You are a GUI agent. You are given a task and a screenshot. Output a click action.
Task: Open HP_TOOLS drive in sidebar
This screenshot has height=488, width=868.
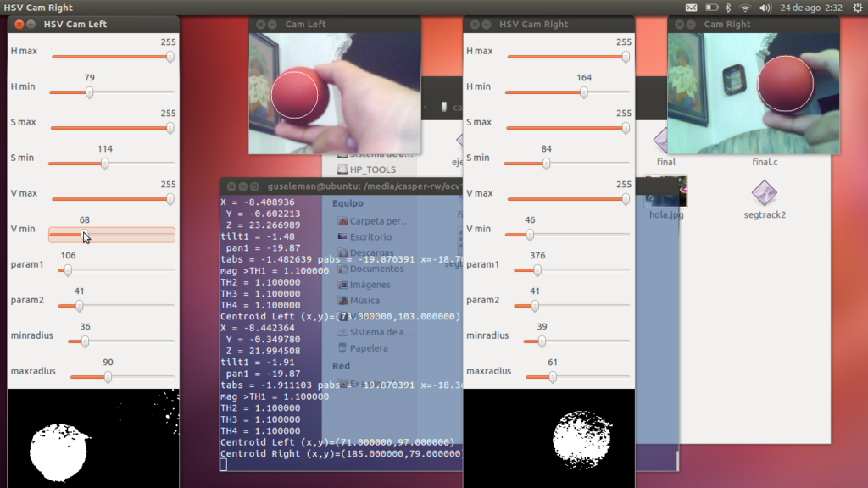(x=366, y=169)
